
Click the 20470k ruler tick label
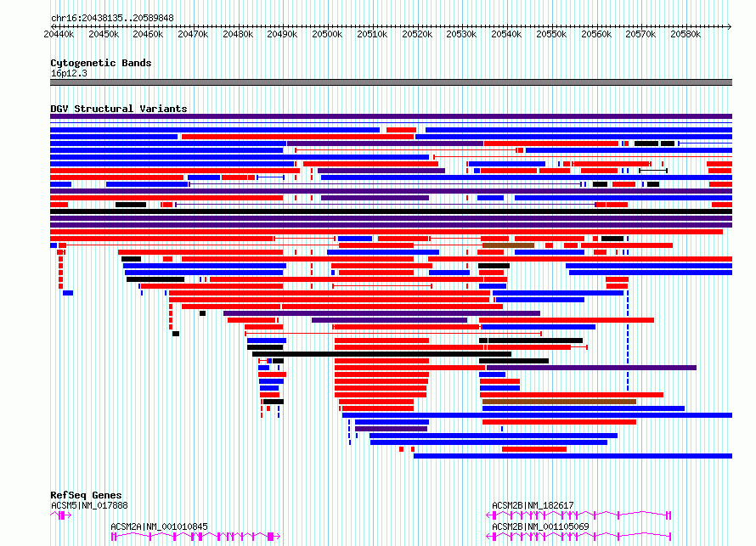pyautogui.click(x=193, y=34)
